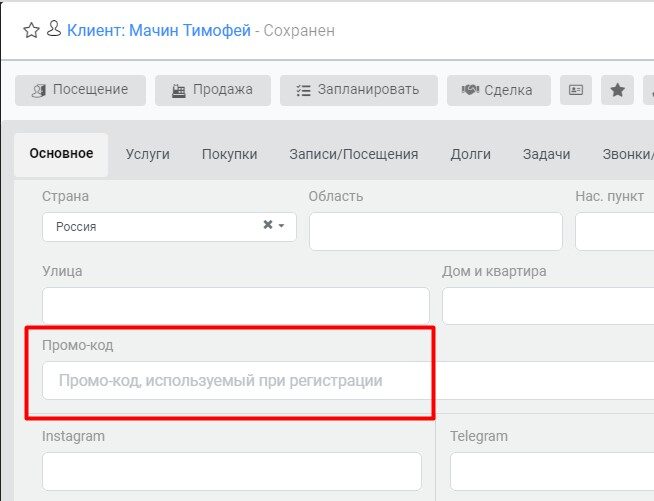The height and width of the screenshot is (501, 654).
Task: Focus the Telegram input field
Action: tap(552, 471)
